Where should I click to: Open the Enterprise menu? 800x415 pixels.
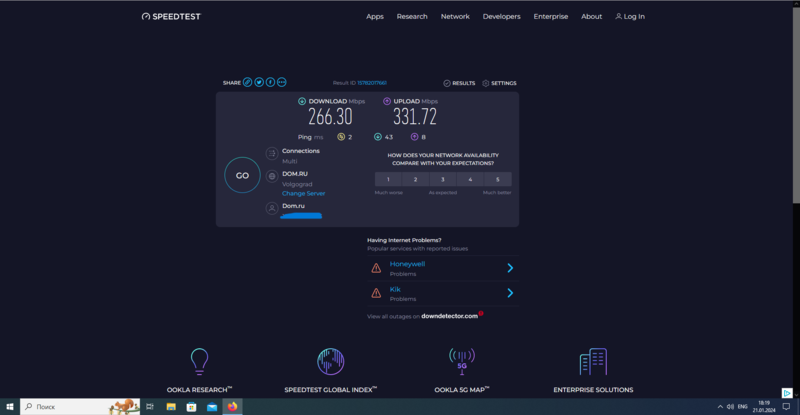(551, 16)
